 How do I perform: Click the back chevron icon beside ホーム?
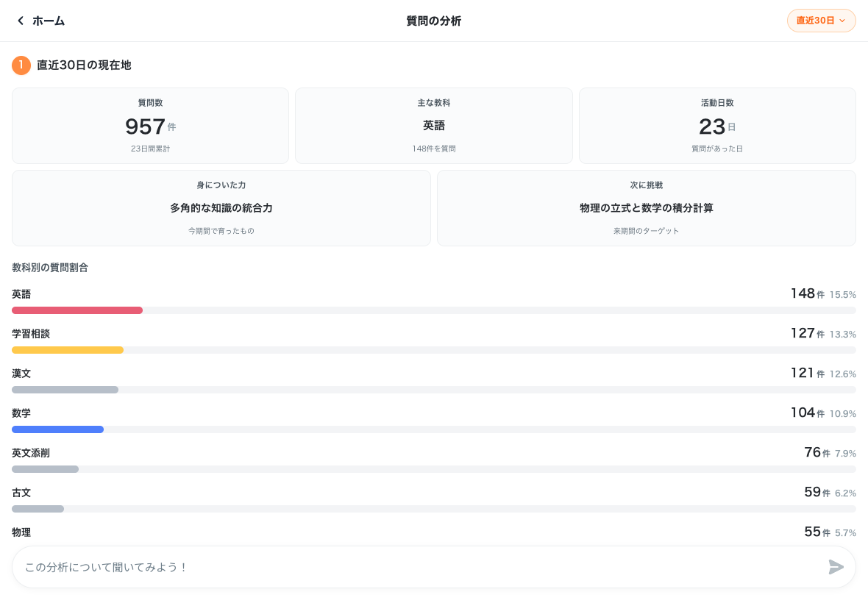pyautogui.click(x=21, y=21)
